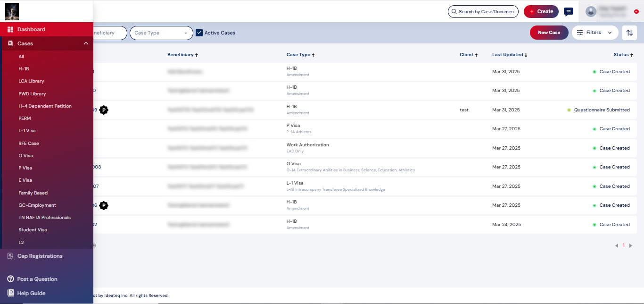Sort by Beneficiary column

(x=182, y=55)
